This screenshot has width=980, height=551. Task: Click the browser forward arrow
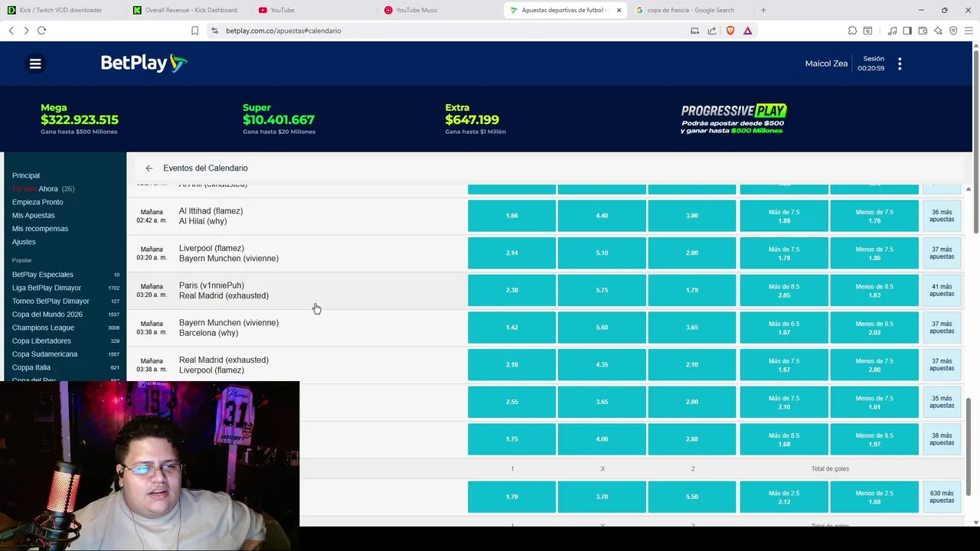[26, 31]
